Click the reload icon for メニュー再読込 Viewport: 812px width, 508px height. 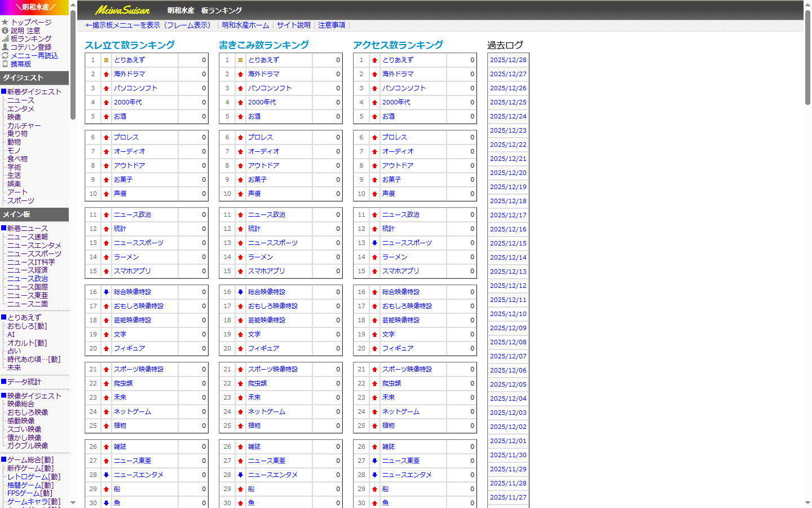click(5, 56)
